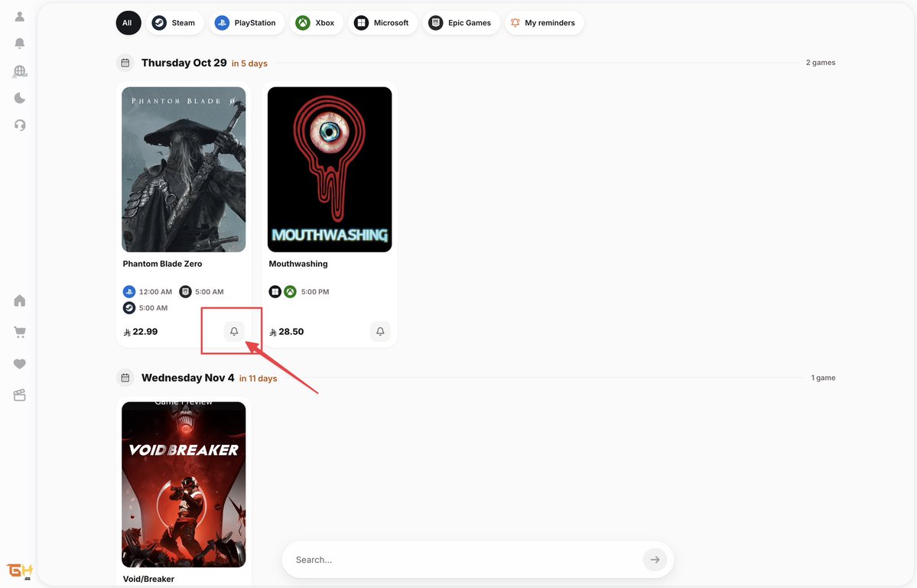Viewport: 917px width, 588px height.
Task: Open wishlist heart icon in sidebar
Action: coord(19,363)
